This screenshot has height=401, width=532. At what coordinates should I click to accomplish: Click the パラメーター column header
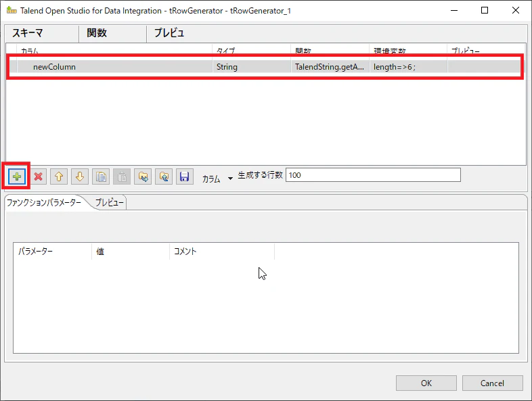[53, 251]
